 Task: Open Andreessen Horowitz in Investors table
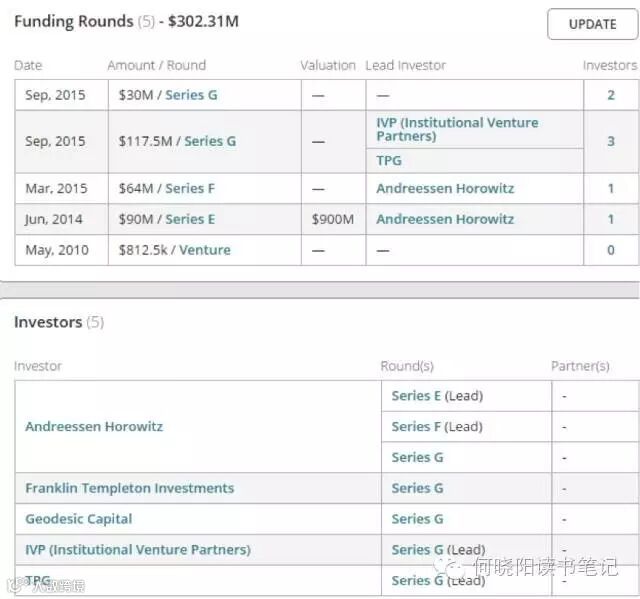[x=94, y=426]
